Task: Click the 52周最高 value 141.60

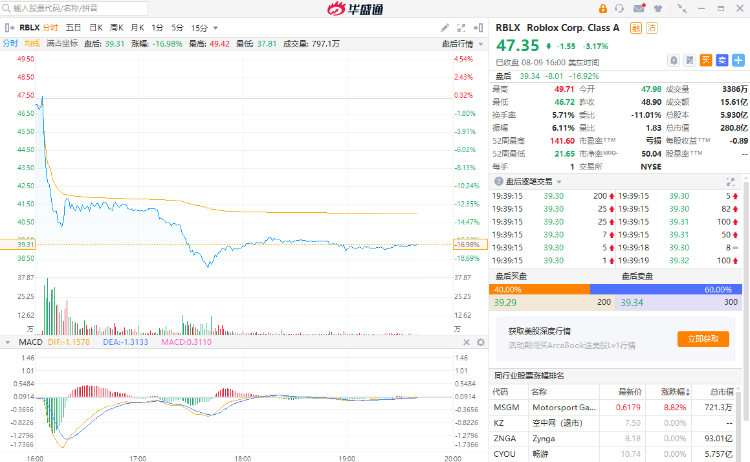Action: (x=562, y=141)
